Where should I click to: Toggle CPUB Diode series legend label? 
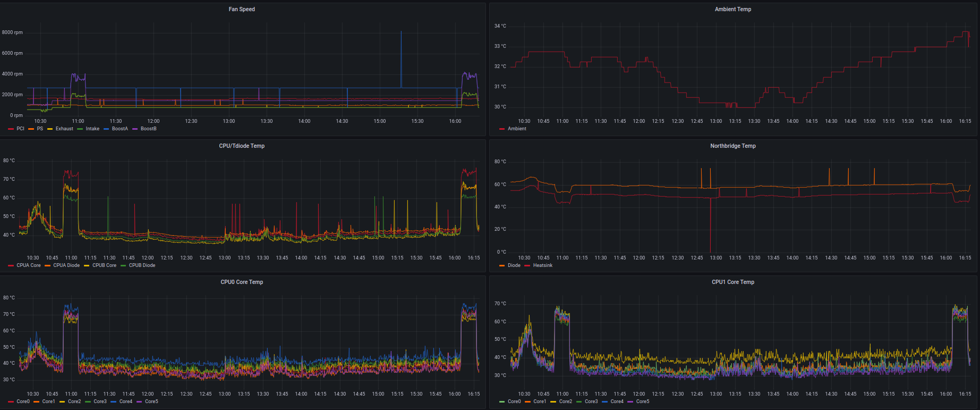tap(142, 265)
